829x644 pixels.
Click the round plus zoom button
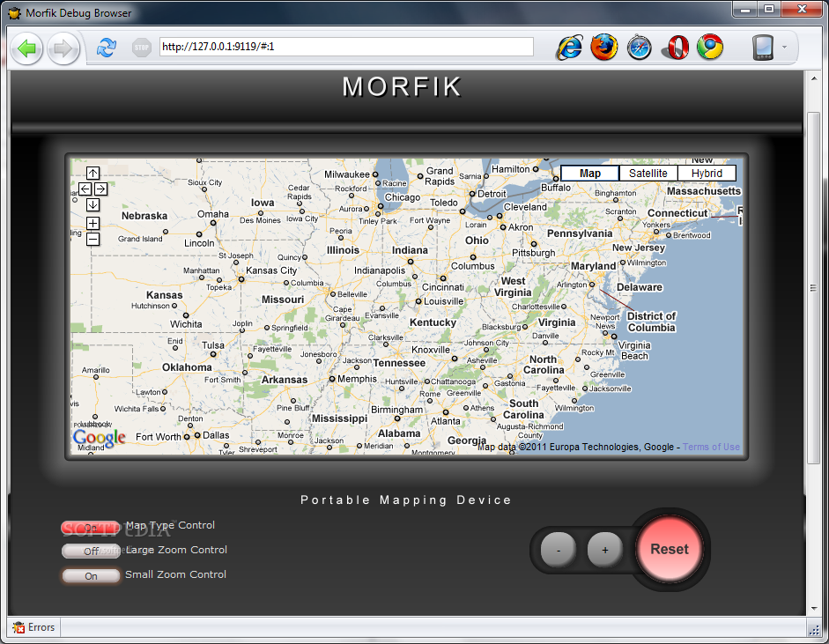tap(605, 550)
